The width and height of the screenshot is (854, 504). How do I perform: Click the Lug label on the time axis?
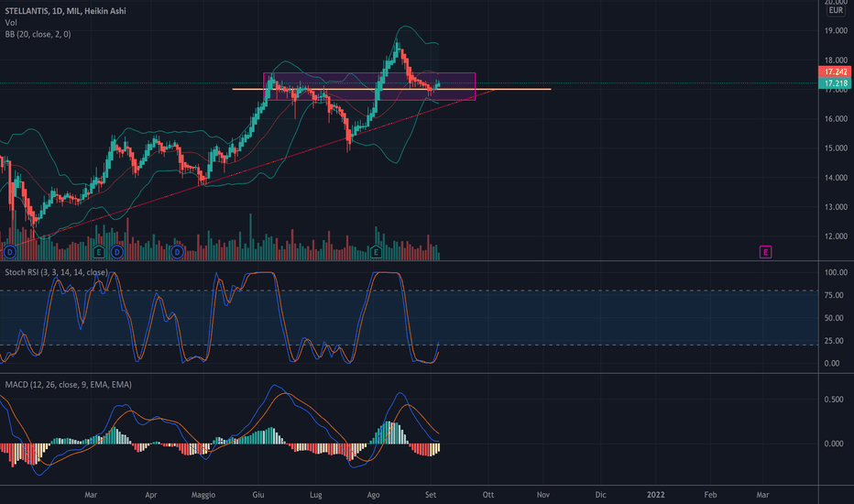pyautogui.click(x=316, y=495)
